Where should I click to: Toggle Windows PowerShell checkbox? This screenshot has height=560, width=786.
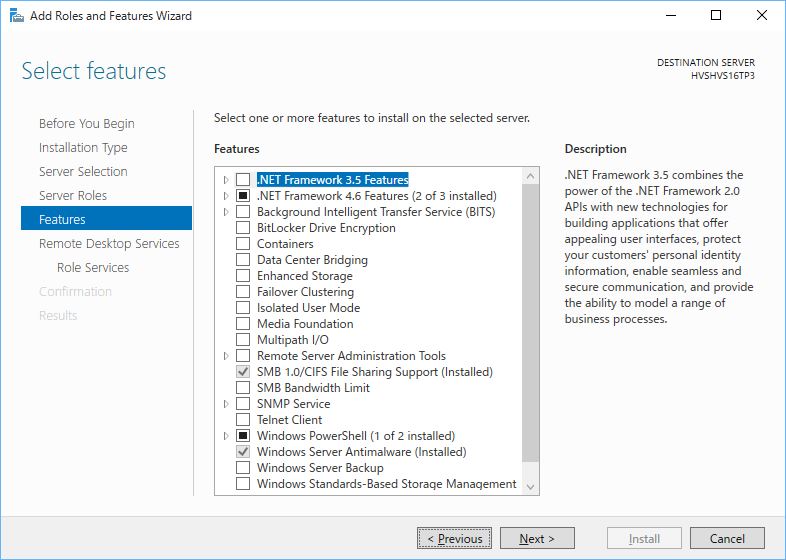click(x=243, y=436)
